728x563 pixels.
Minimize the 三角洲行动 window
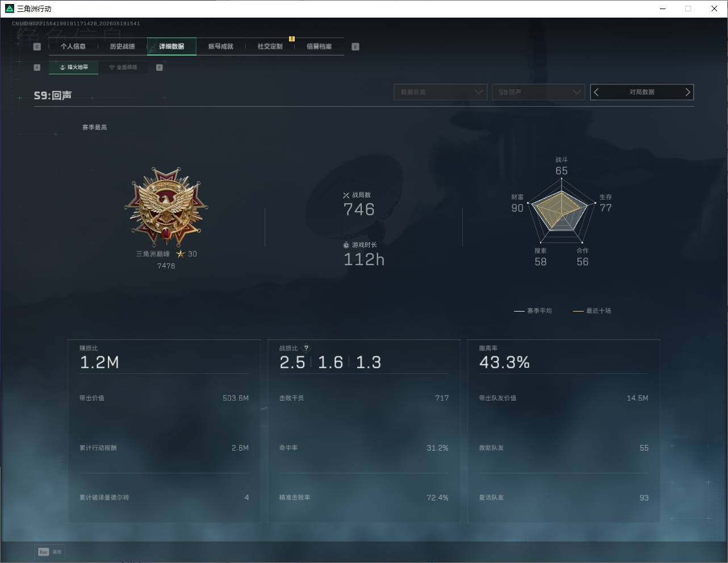(663, 9)
